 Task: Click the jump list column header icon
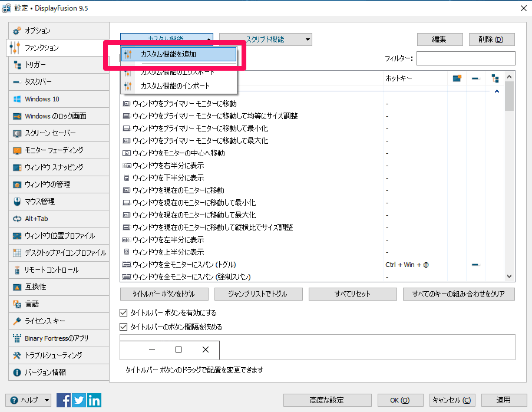pos(495,78)
